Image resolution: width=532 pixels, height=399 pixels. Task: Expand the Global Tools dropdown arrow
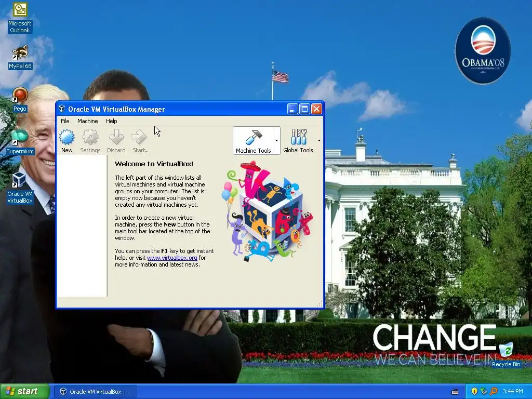[319, 140]
